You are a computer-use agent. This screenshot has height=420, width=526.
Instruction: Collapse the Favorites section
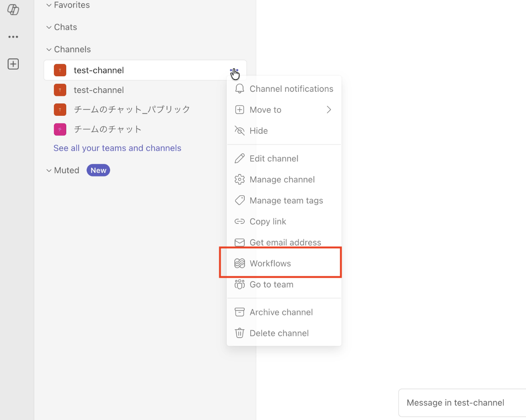tap(49, 5)
